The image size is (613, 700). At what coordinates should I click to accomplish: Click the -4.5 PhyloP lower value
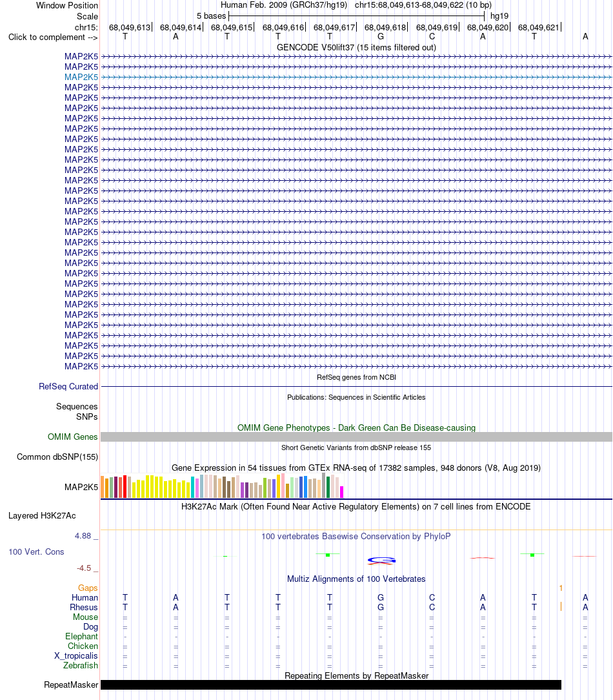84,568
